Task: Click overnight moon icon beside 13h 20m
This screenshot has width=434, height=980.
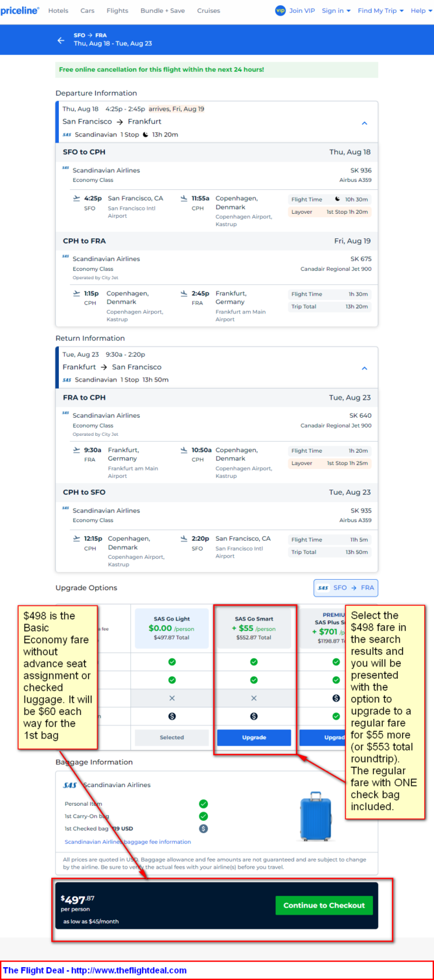Action: tap(146, 135)
